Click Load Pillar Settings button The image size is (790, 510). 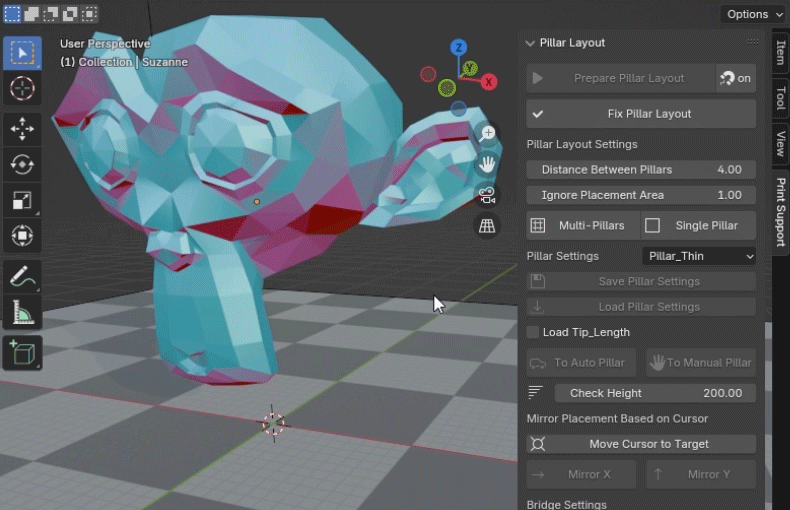[641, 307]
